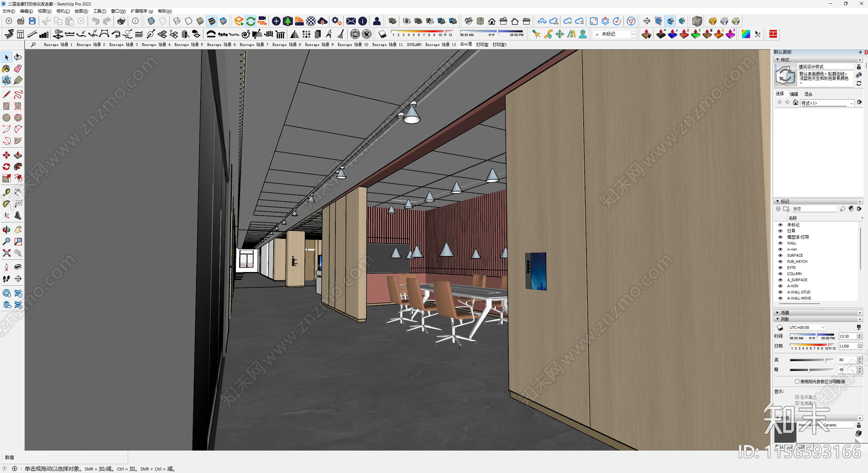Open the date picker beside 11/08

tap(859, 346)
